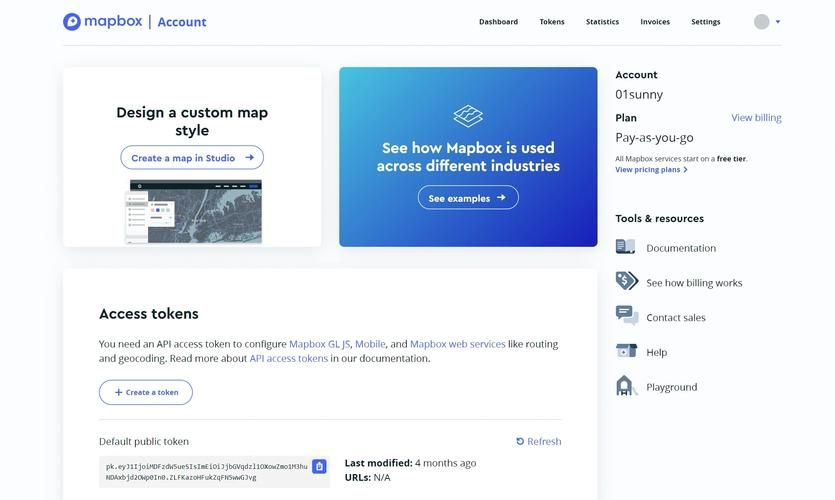
Task: Click the Pay-as-you-go plan text
Action: tap(654, 138)
